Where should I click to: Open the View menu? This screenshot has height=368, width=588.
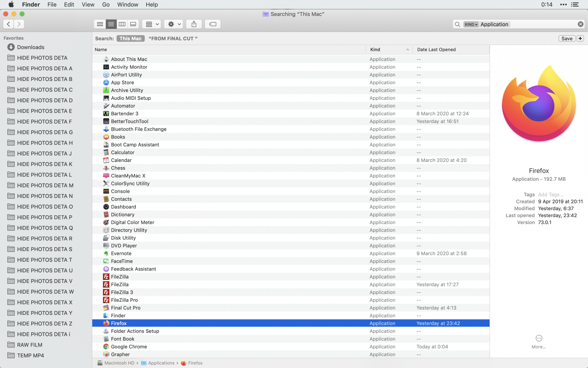pos(88,4)
